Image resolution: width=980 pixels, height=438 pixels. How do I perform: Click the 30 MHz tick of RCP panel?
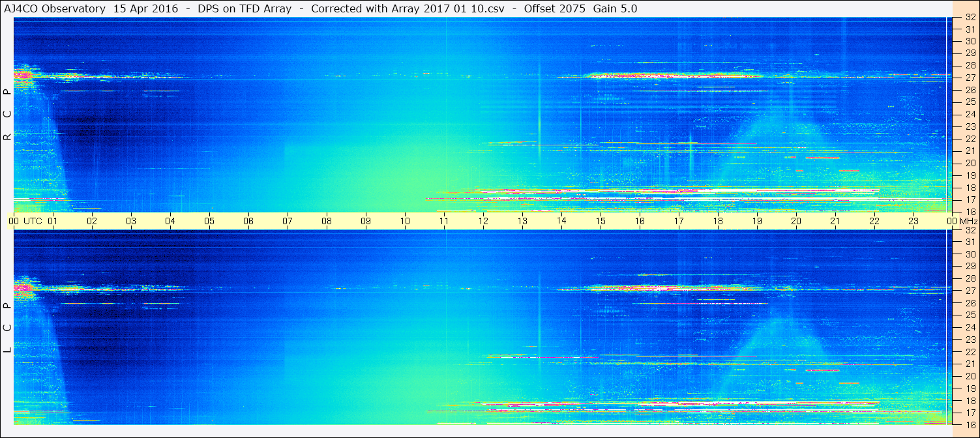[970, 41]
